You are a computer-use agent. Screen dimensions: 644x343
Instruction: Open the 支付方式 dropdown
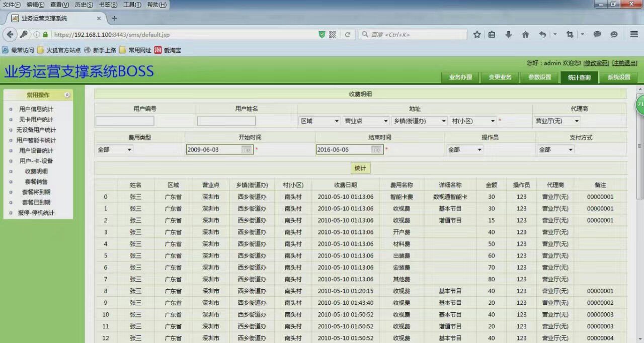(556, 149)
